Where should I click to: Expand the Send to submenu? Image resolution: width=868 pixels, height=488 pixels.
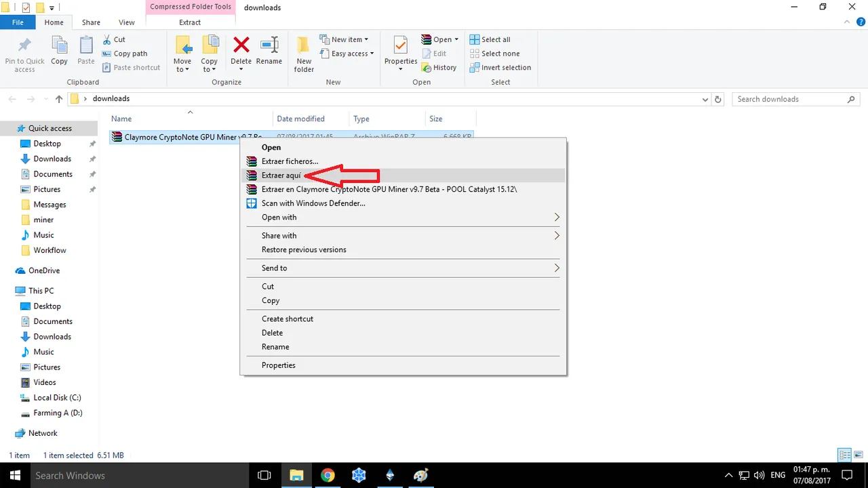[403, 268]
